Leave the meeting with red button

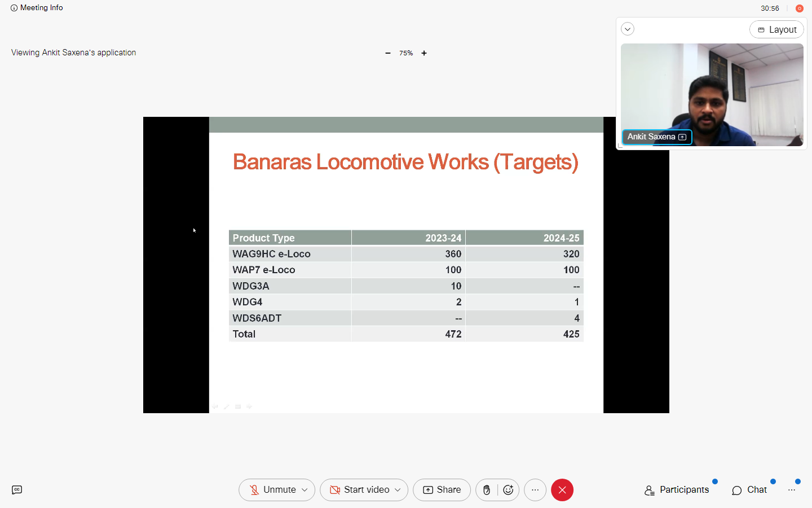click(562, 490)
